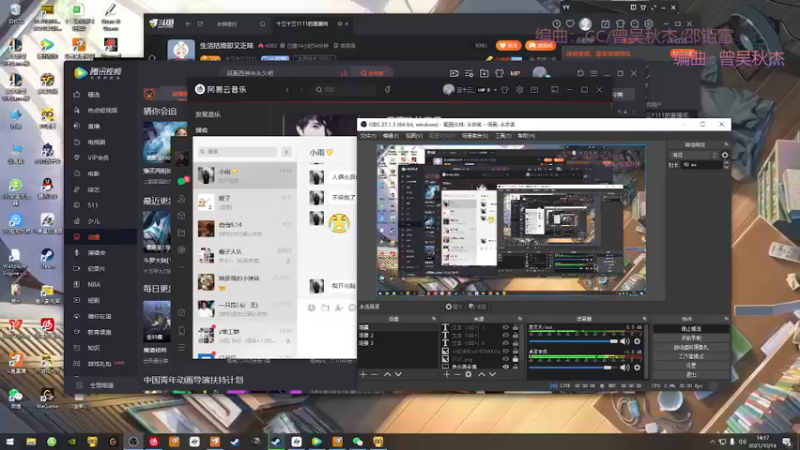800x450 pixels.
Task: Open 发现音乐 in NetEase Music sidebar
Action: pyautogui.click(x=208, y=114)
